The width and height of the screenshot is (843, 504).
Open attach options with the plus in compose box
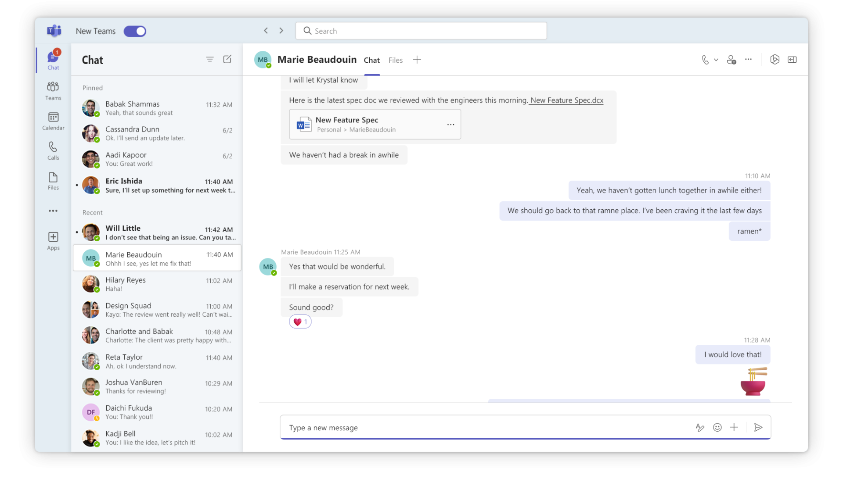pos(734,427)
